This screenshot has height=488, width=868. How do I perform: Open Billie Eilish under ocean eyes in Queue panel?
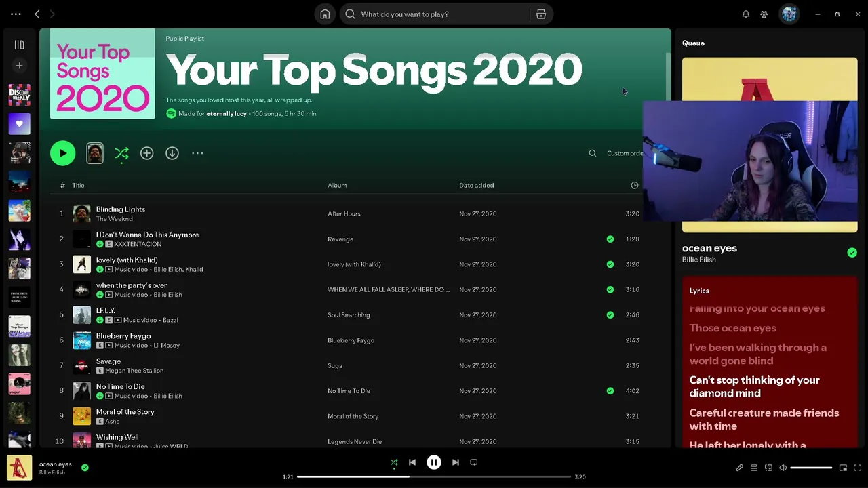point(698,260)
